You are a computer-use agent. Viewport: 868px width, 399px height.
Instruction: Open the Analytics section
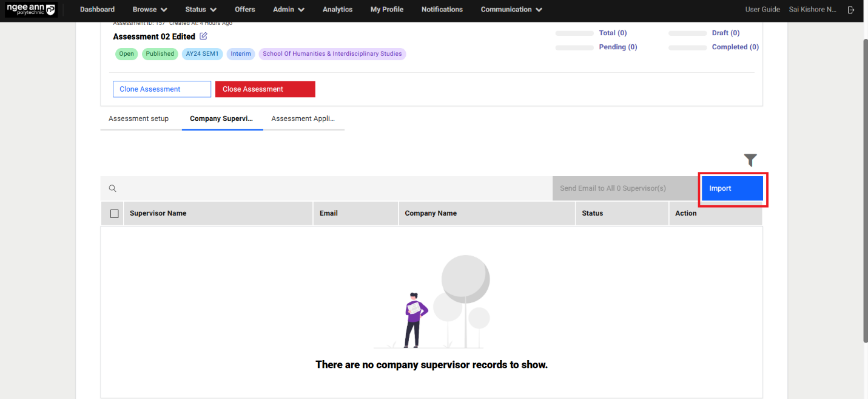[337, 9]
